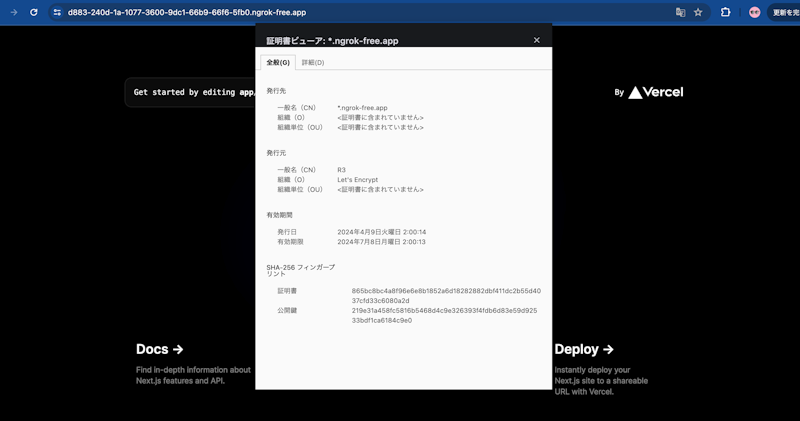
Task: Click the 公開鍵 fingerprint label
Action: pos(287,310)
